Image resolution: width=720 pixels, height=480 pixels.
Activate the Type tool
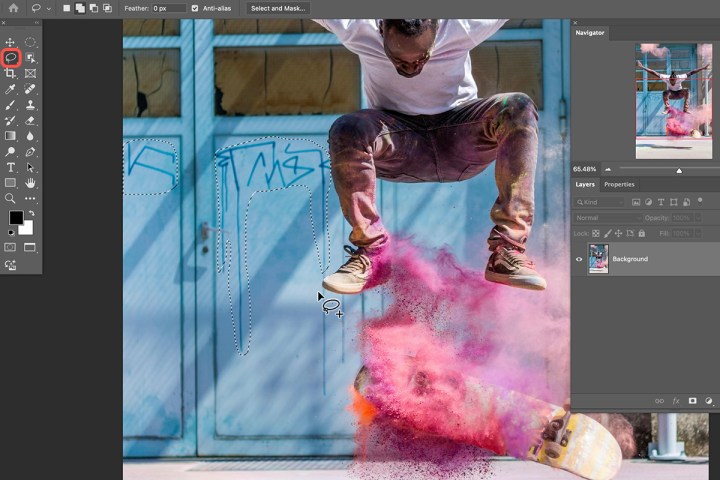click(x=11, y=167)
